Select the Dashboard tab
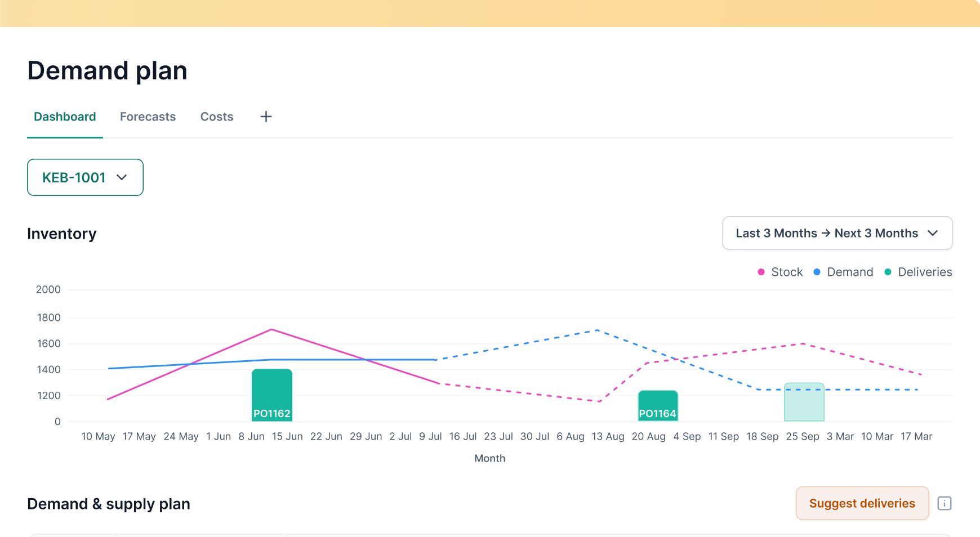 [x=65, y=117]
